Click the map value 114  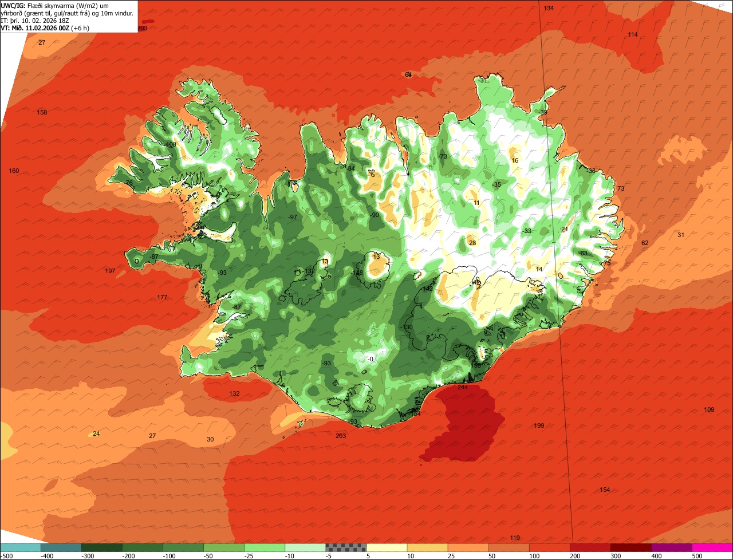tap(632, 35)
